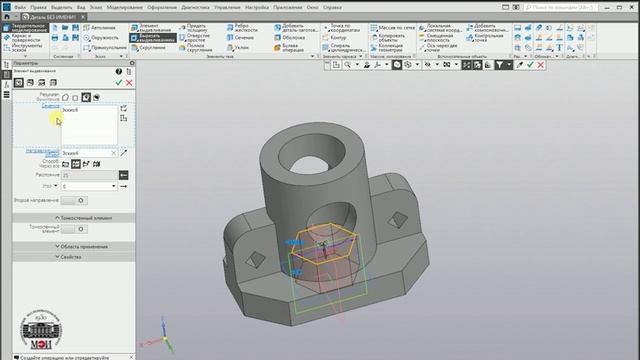This screenshot has height=360, width=640.
Task: Switch to Инструменты эскиза toolset
Action: 23,48
